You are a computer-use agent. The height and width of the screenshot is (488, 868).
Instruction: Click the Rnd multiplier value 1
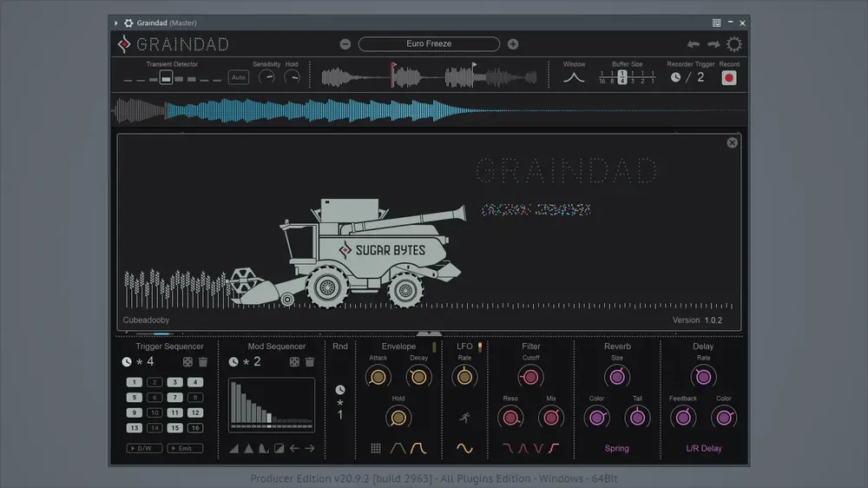340,415
